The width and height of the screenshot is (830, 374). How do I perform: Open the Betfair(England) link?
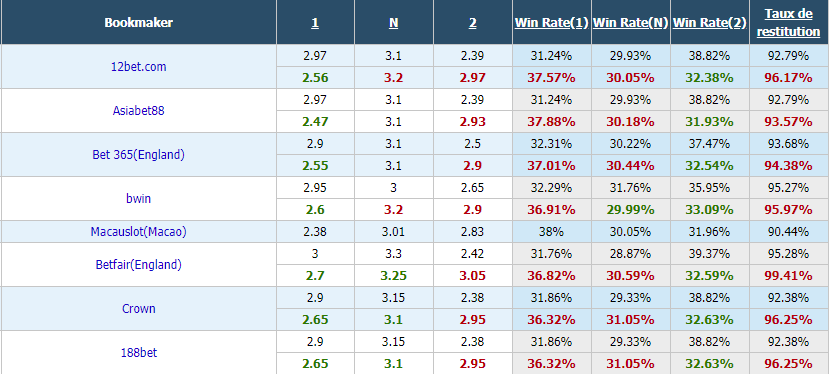coord(139,264)
